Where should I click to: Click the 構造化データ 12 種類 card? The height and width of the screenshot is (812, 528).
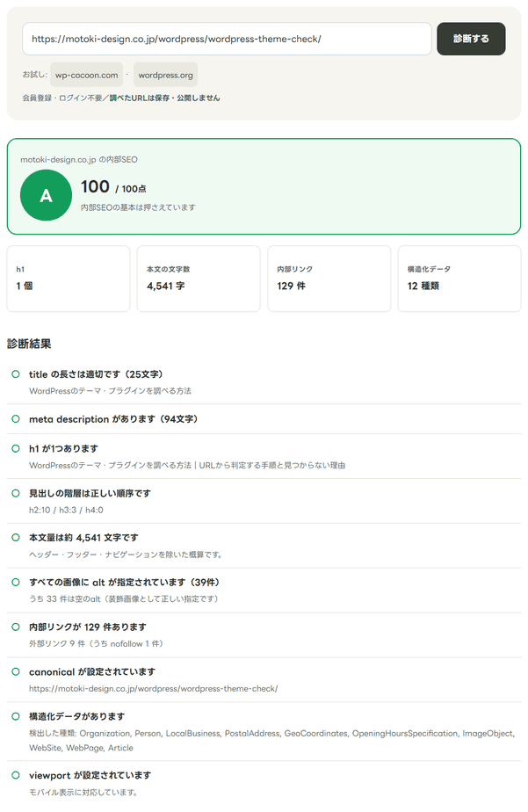pyautogui.click(x=459, y=279)
